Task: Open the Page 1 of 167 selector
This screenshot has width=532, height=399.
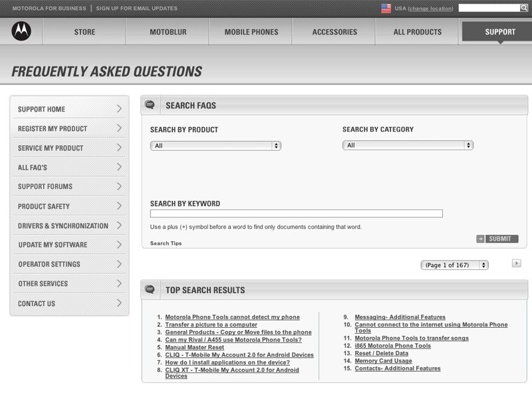Action: pos(454,265)
